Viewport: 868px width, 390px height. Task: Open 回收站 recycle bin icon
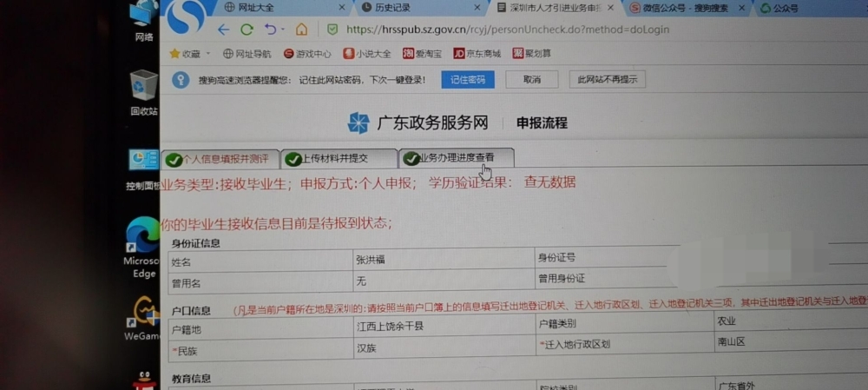click(144, 93)
